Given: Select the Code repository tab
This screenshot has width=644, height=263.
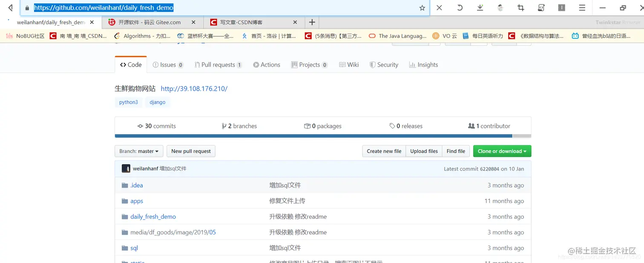Looking at the screenshot, I should (131, 65).
